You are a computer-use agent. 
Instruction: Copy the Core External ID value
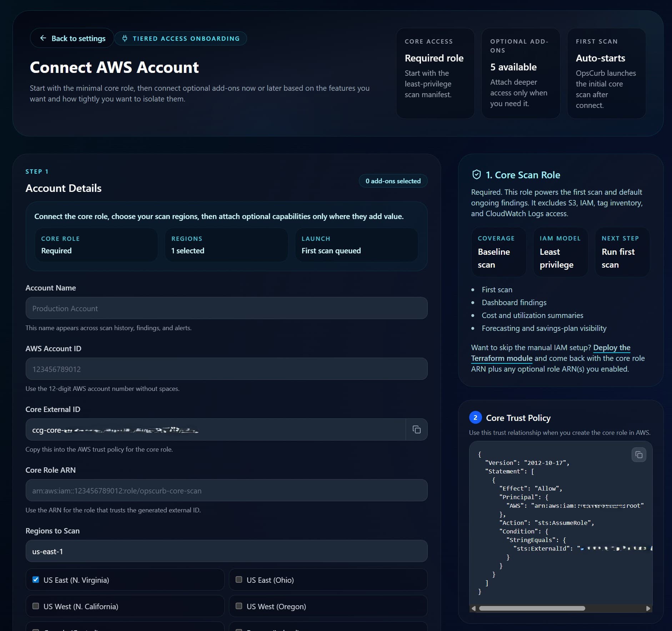coord(417,430)
